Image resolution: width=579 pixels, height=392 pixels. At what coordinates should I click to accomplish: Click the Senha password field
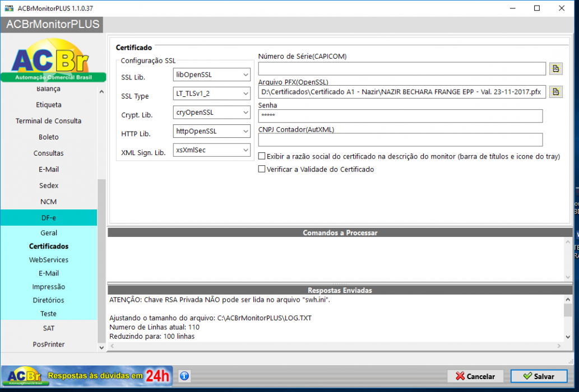tap(400, 116)
